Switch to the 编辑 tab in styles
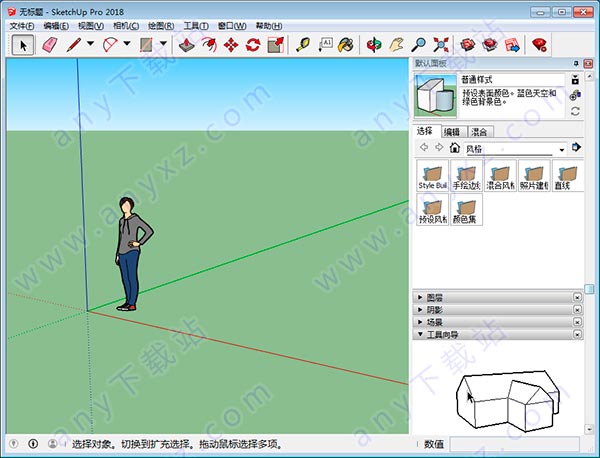 coord(452,132)
